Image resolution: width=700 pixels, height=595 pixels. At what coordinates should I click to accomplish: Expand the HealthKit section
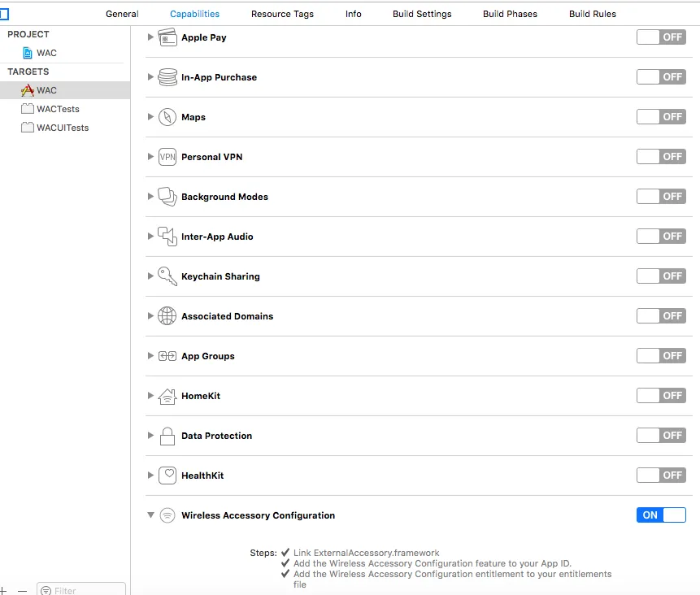pyautogui.click(x=150, y=476)
